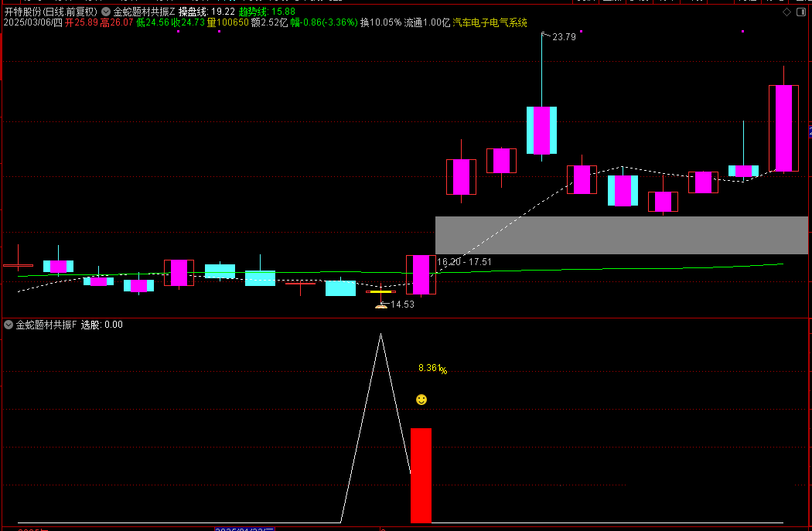The height and width of the screenshot is (531, 812).
Task: Click the smiley face signal icon
Action: (421, 400)
